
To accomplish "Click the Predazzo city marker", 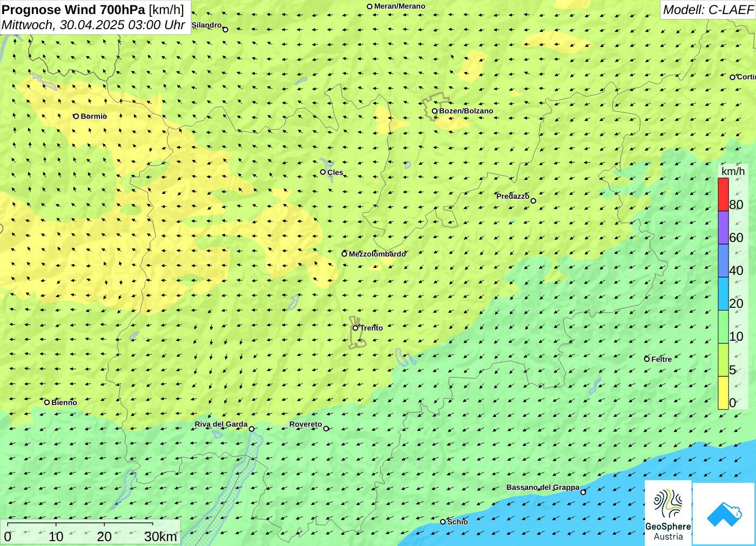I will [x=534, y=201].
